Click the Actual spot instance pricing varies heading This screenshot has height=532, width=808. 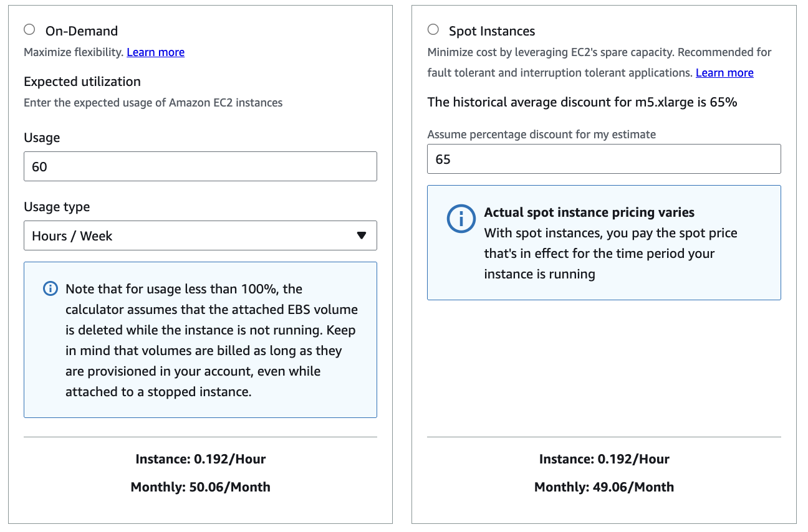tap(589, 212)
